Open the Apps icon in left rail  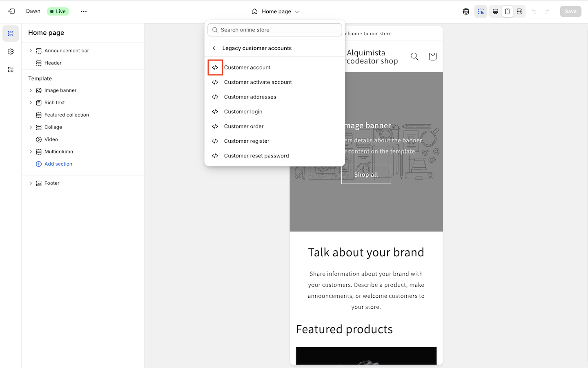pos(11,70)
